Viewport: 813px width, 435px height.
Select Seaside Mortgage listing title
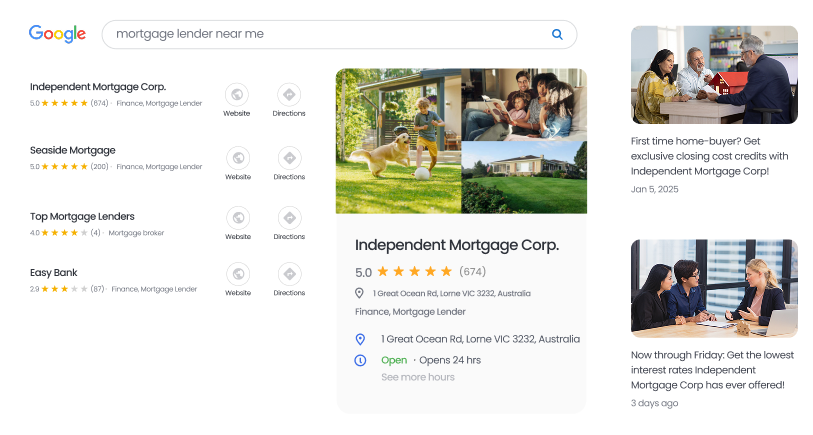point(73,150)
